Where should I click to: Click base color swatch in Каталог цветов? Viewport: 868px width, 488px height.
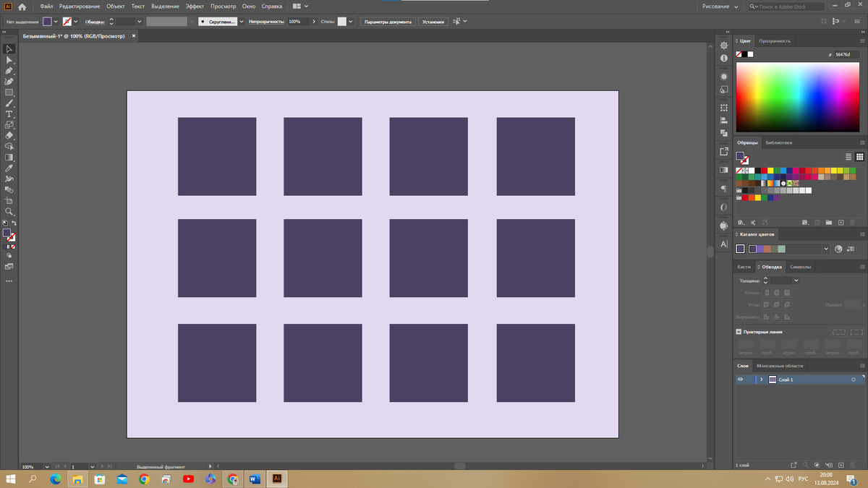pos(740,249)
